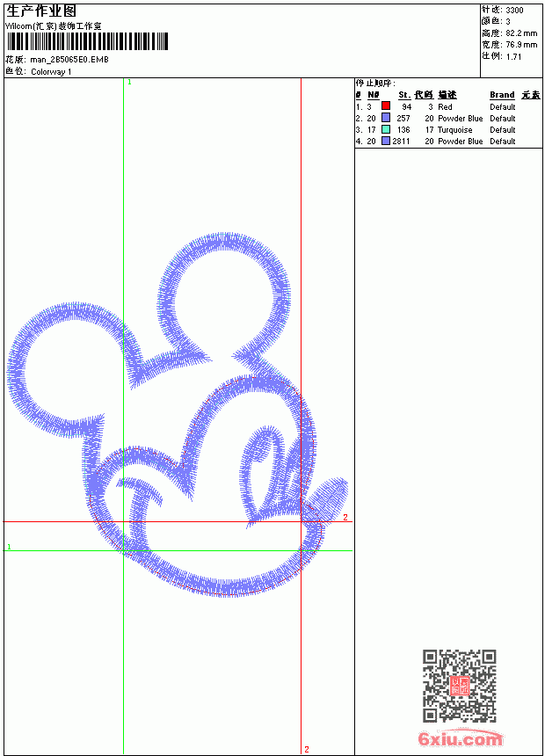Click red marker 2 at bottom guide line
The height and width of the screenshot is (756, 545).
tap(307, 750)
